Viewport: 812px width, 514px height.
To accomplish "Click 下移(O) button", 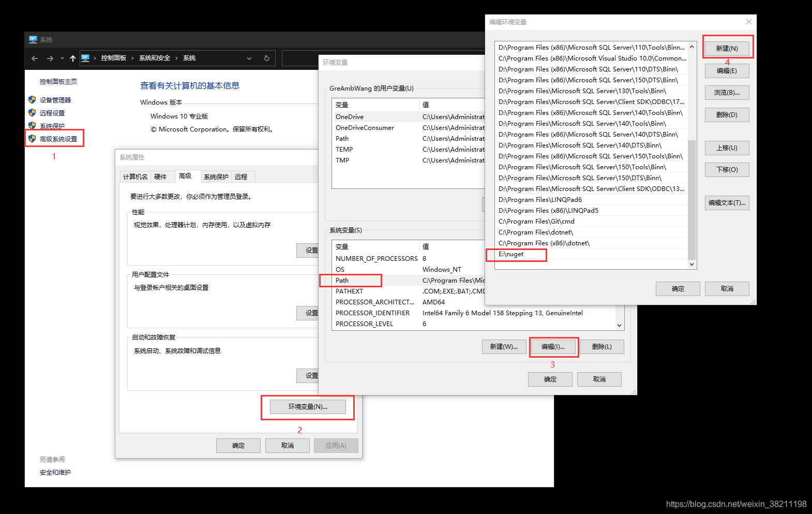I will click(x=727, y=170).
